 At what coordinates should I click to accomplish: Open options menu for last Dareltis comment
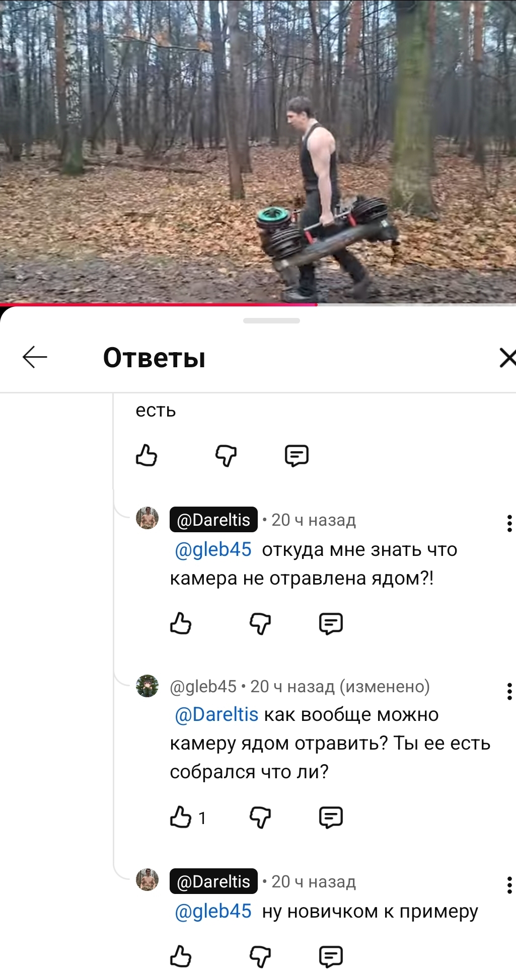tap(509, 885)
